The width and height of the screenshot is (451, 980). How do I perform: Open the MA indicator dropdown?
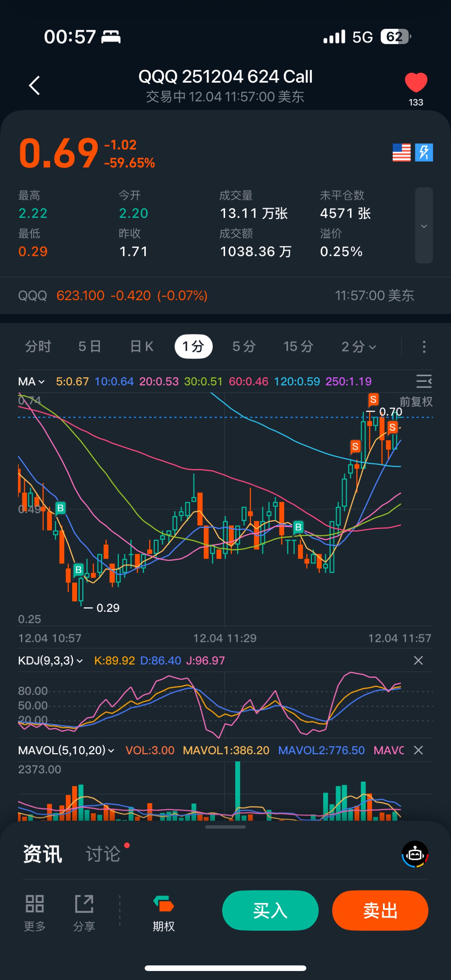coord(31,381)
